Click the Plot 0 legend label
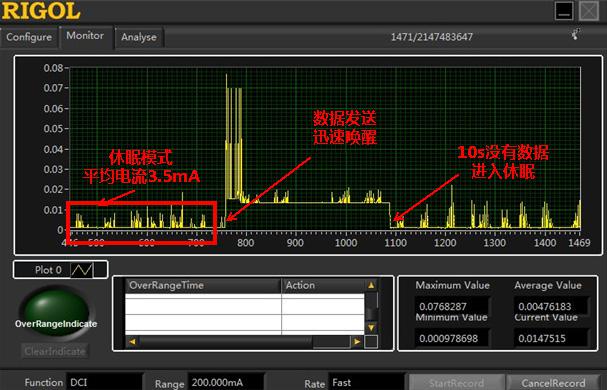Screen dimensions: 607x390 coord(48,270)
